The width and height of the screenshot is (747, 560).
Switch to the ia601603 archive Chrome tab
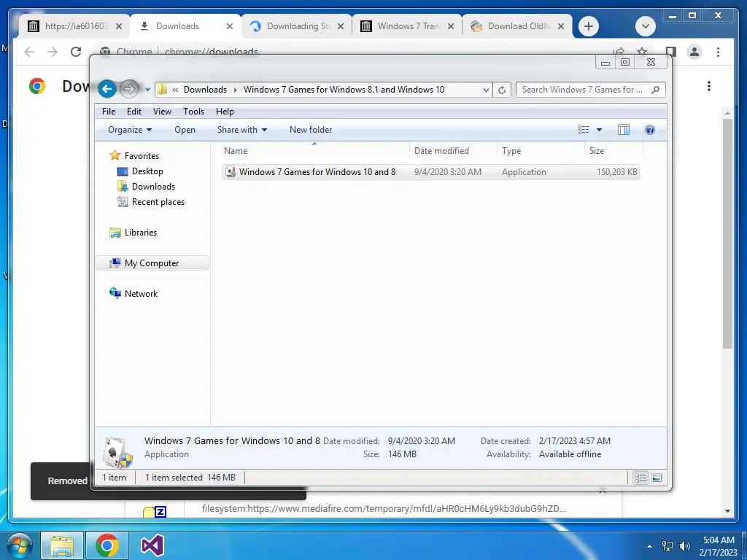75,26
